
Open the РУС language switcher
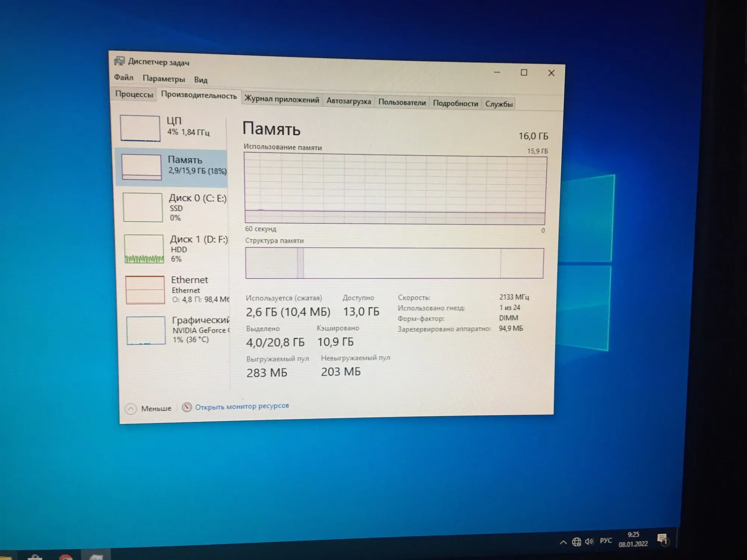606,541
